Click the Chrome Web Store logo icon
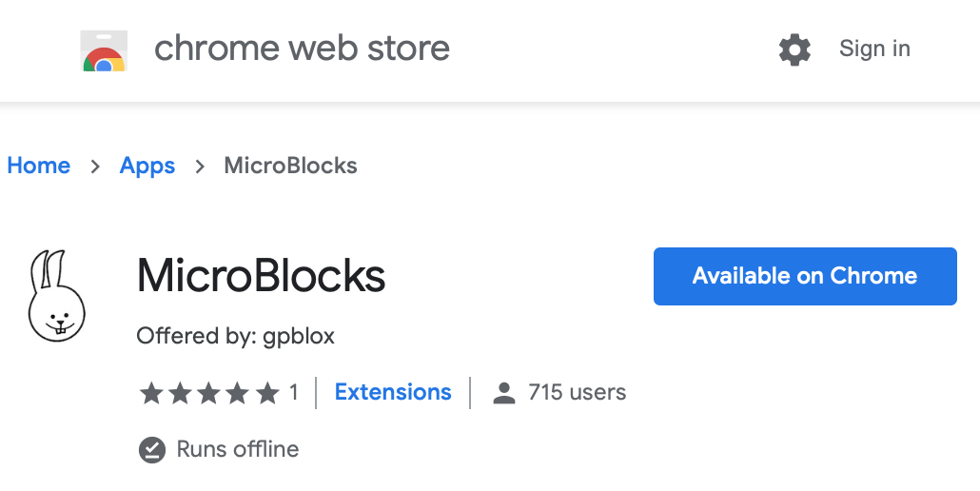980x491 pixels. (x=104, y=50)
